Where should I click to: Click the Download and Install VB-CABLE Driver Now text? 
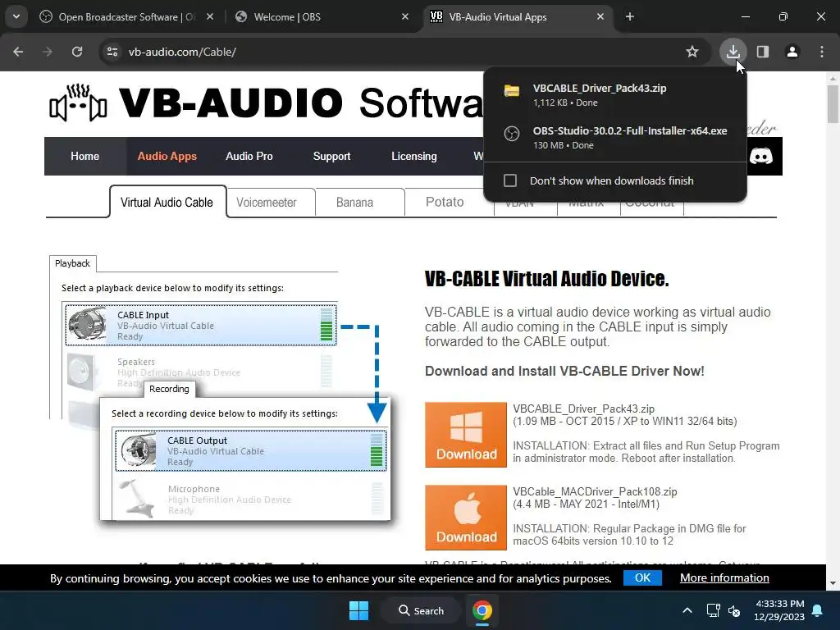pyautogui.click(x=564, y=372)
